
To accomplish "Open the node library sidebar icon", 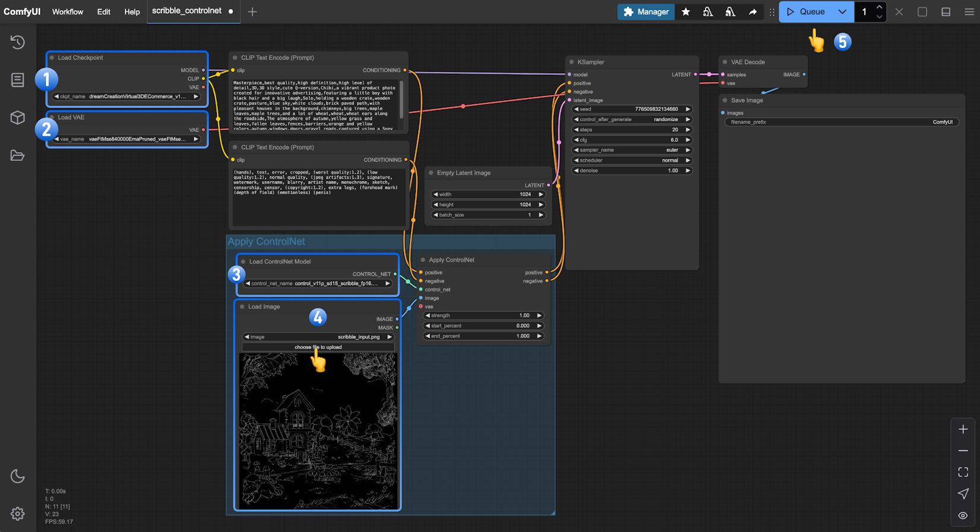I will tap(17, 80).
